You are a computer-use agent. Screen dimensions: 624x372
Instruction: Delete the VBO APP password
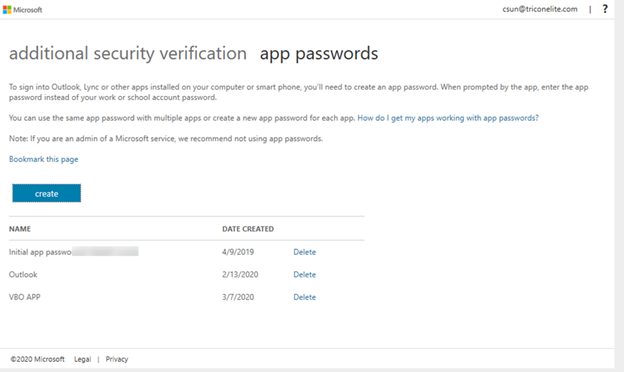coord(304,297)
